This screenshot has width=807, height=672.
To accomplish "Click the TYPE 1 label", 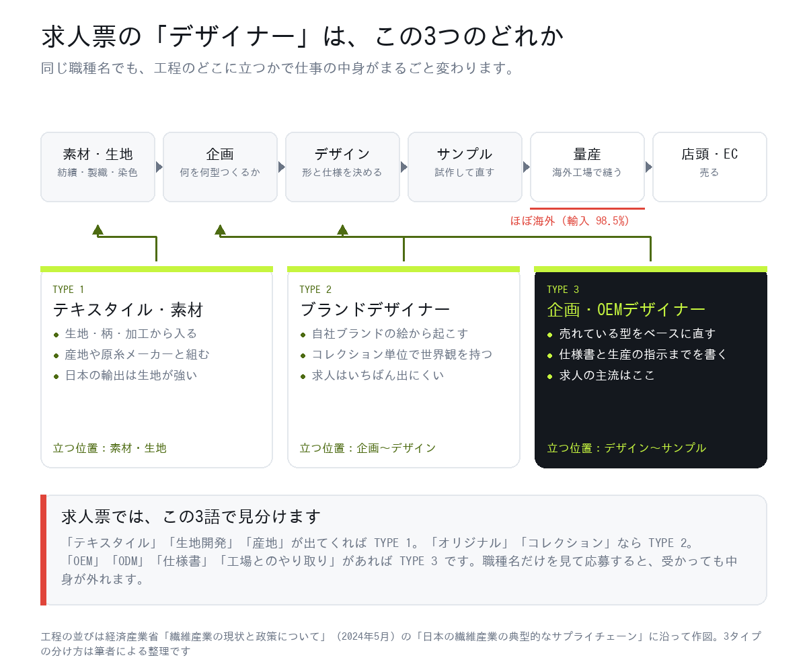I will (68, 290).
